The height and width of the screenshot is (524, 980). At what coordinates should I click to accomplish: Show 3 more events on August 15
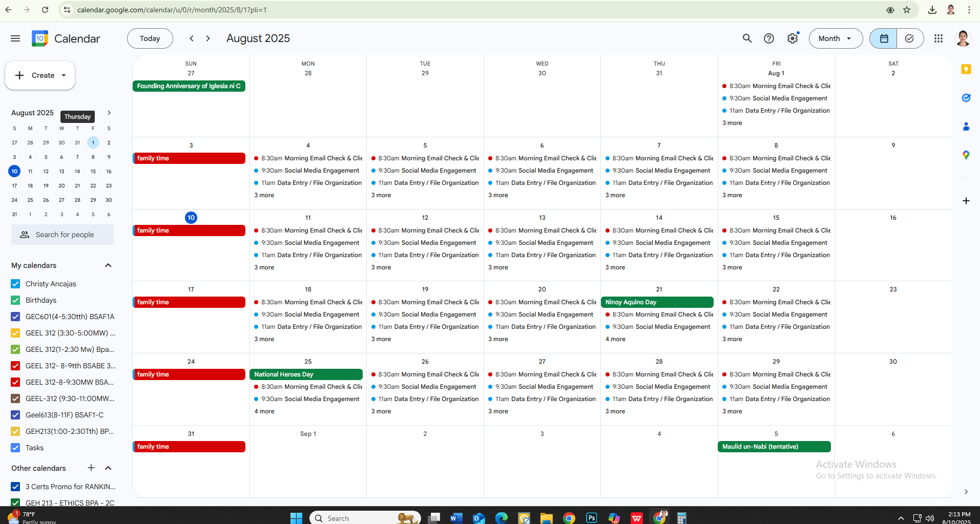coord(732,267)
